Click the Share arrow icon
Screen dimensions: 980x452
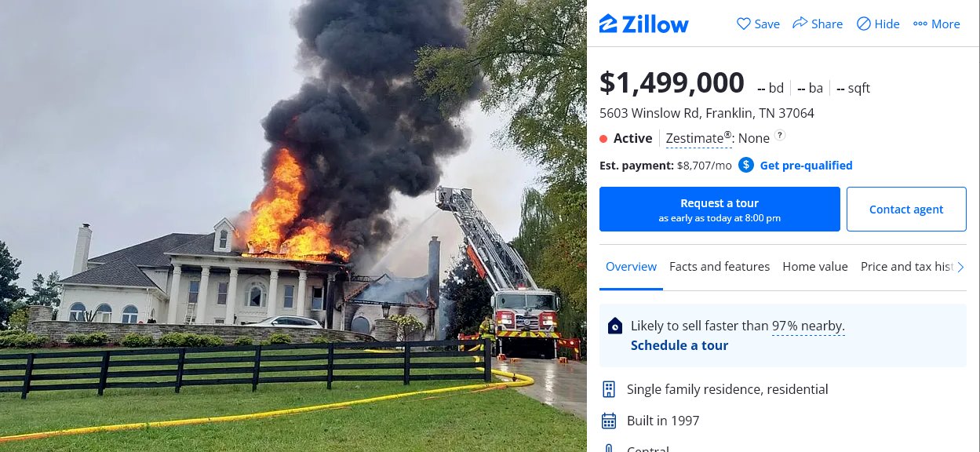[800, 24]
